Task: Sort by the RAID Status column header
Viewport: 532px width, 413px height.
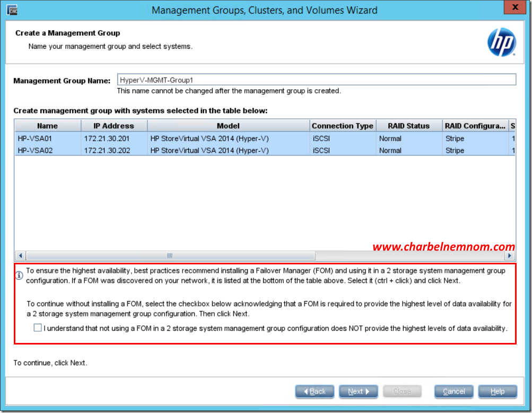Action: (409, 126)
